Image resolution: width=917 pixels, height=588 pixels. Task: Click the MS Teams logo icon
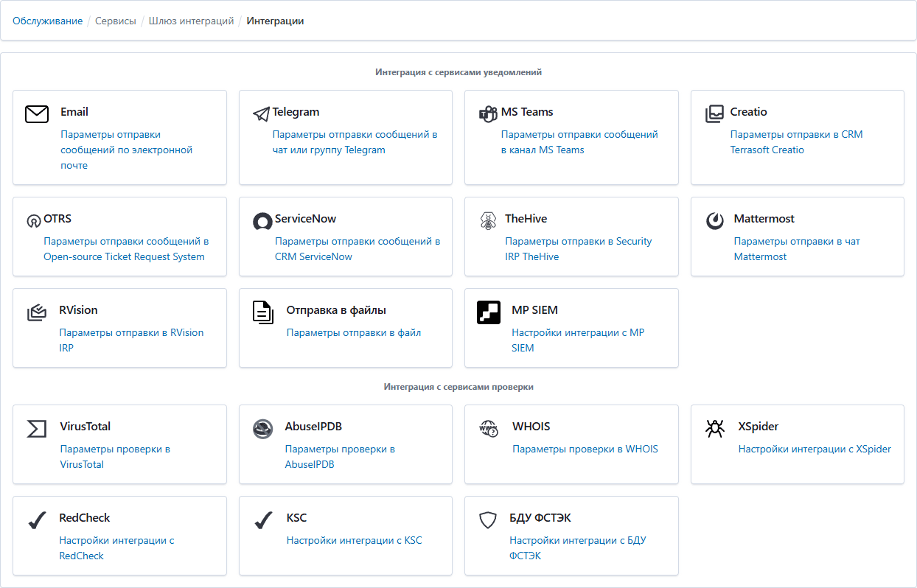coord(488,113)
